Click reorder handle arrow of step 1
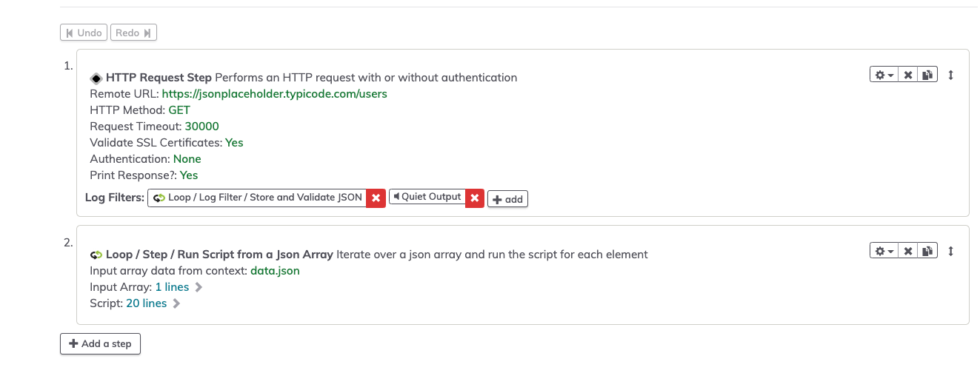Image resolution: width=980 pixels, height=373 pixels. point(951,75)
